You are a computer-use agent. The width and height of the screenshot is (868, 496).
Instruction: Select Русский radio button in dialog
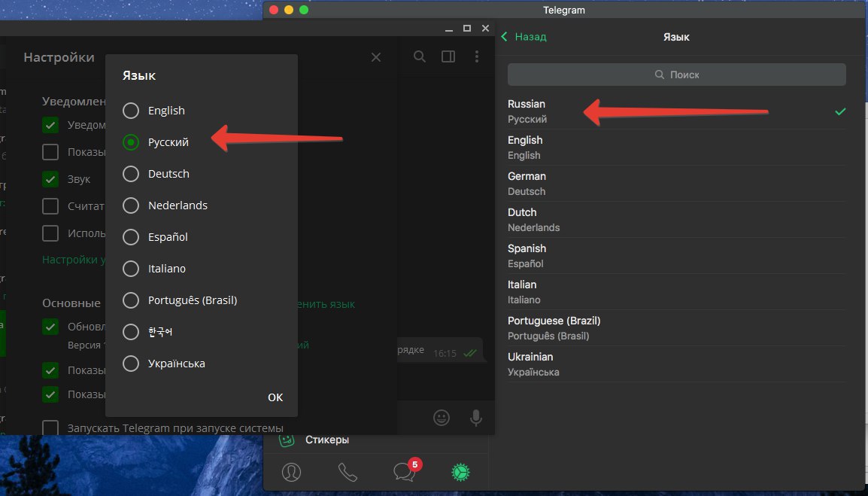pos(131,142)
